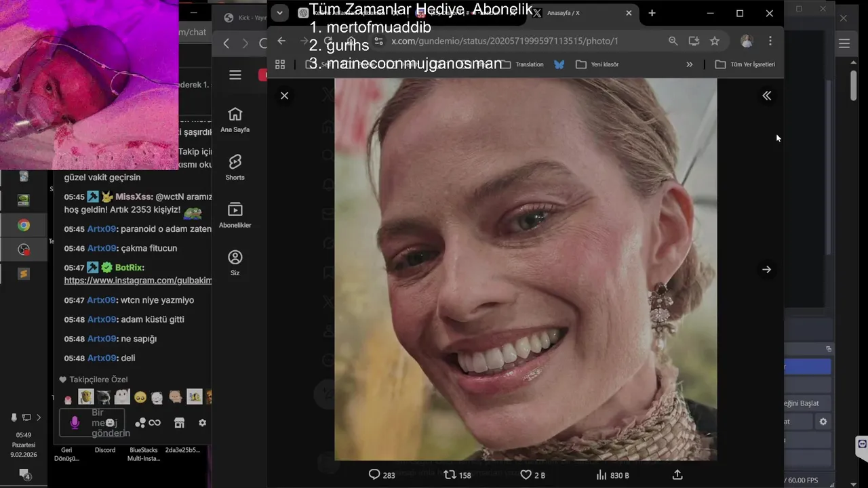Repost the tweet with 158 reposts
868x488 pixels.
coord(457,475)
